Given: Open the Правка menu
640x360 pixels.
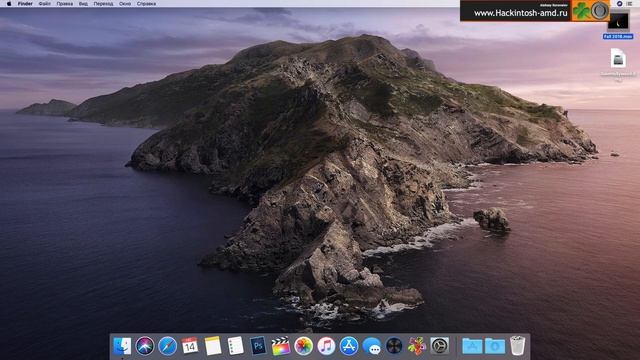Looking at the screenshot, I should pyautogui.click(x=64, y=4).
